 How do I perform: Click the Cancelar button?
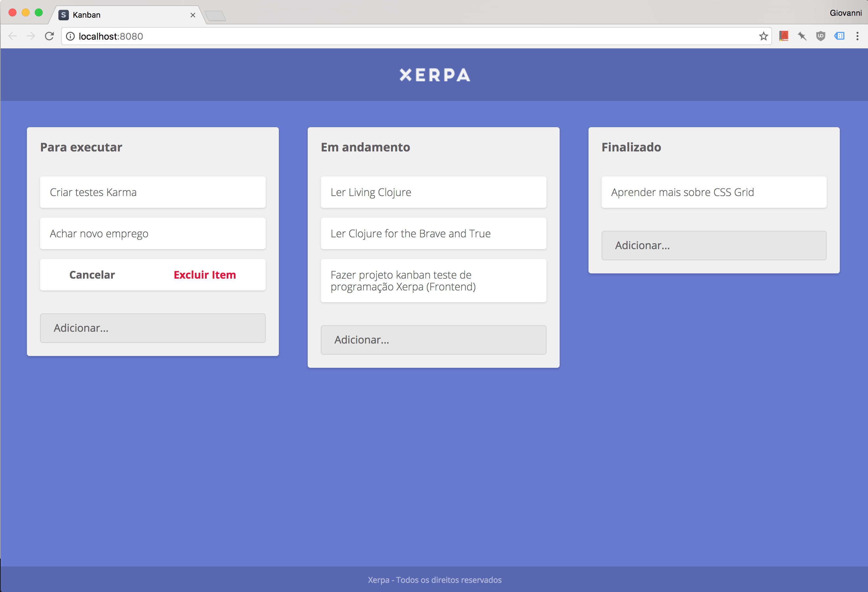pos(92,275)
